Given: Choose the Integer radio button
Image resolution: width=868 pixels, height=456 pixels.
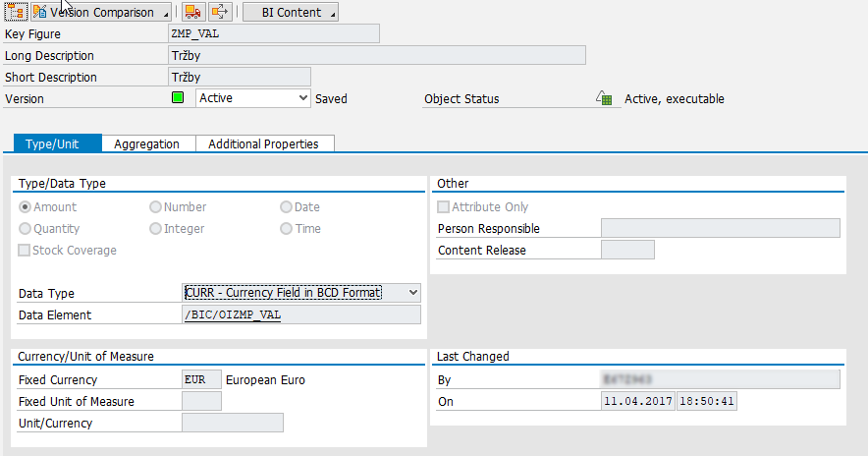Looking at the screenshot, I should pyautogui.click(x=156, y=229).
